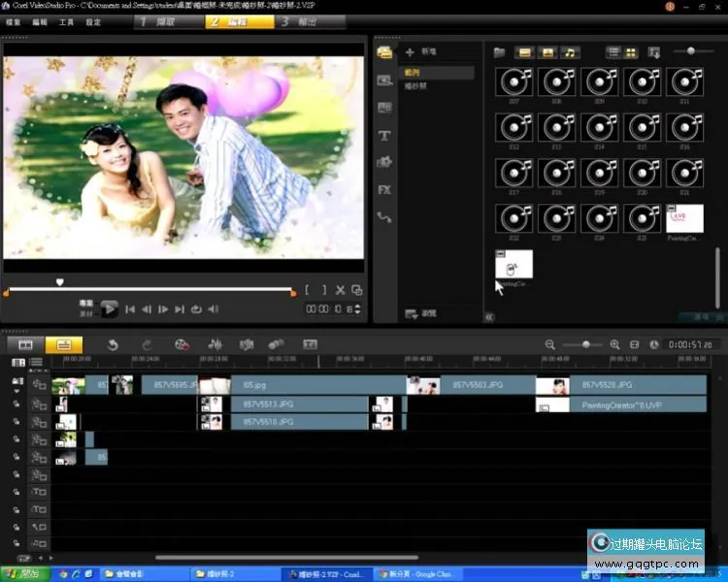Switch to Storyboard view
Image resolution: width=728 pixels, height=582 pixels.
pyautogui.click(x=26, y=344)
